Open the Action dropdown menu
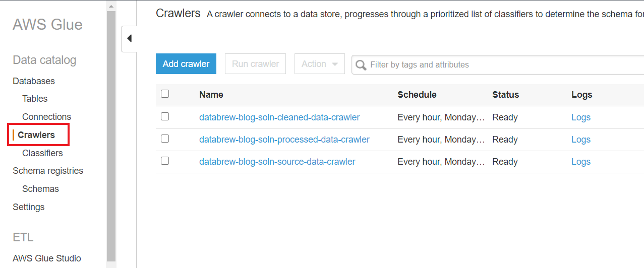 (319, 64)
